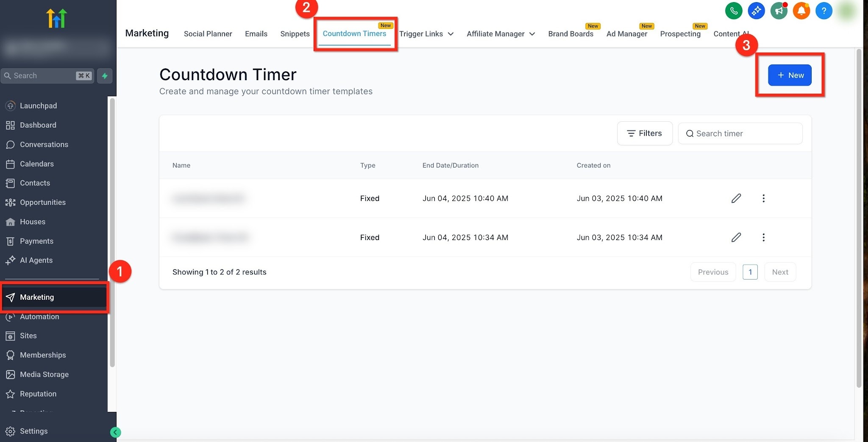The height and width of the screenshot is (442, 868).
Task: Edit the timer ending 10:34 AM
Action: 736,237
